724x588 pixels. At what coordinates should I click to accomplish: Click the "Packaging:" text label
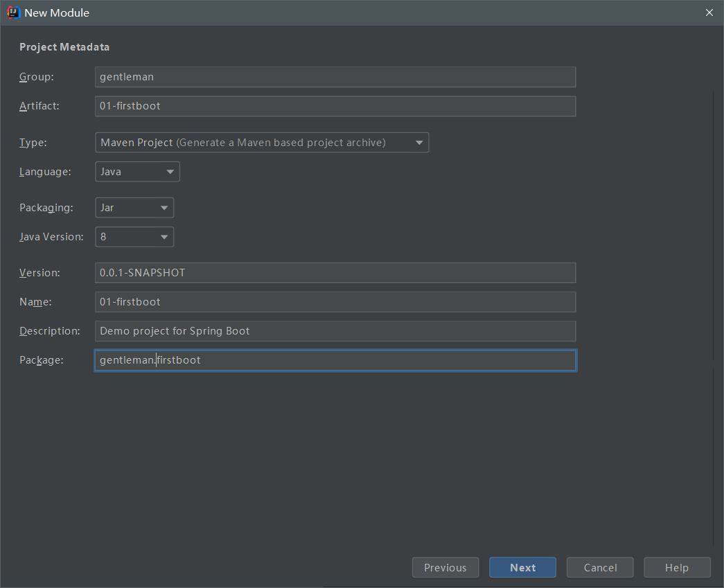tap(46, 208)
